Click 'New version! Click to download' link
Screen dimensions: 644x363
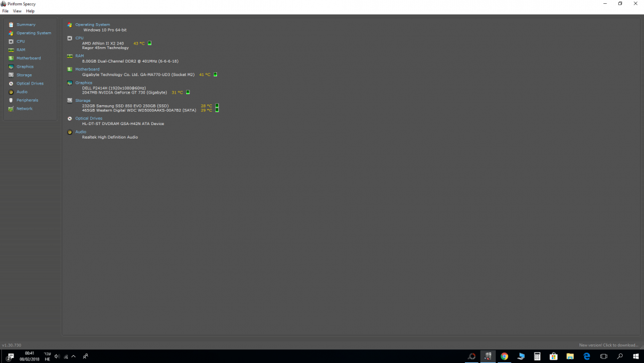click(x=609, y=346)
